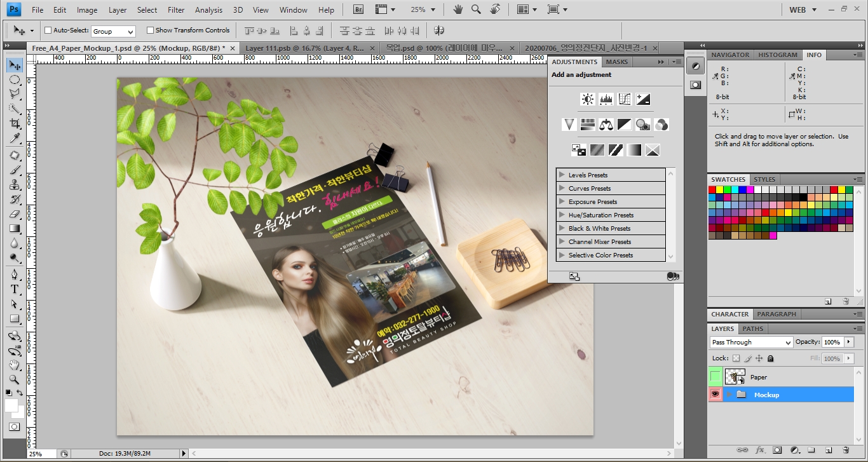
Task: Add an Exposure adjustment
Action: point(643,99)
